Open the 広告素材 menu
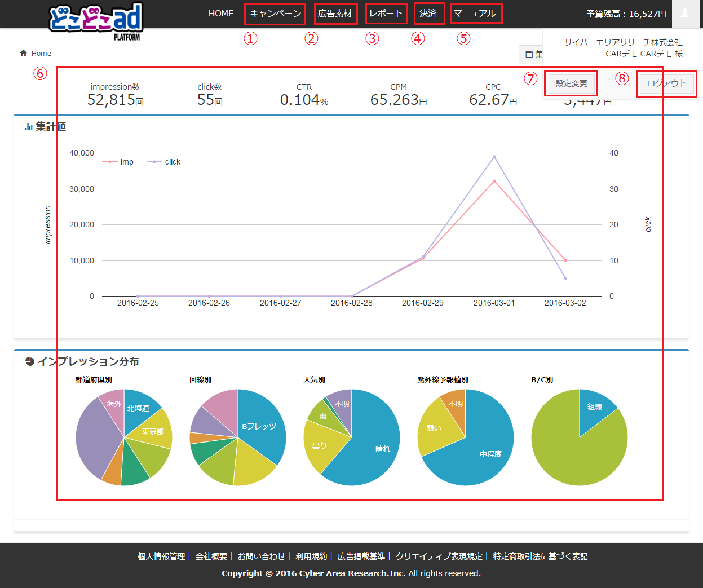The width and height of the screenshot is (703, 588). tap(335, 14)
